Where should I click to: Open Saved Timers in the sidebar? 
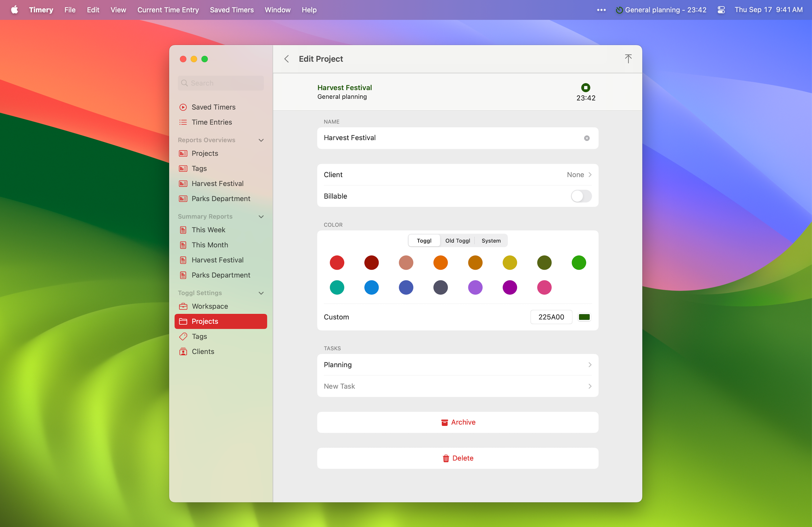coord(220,107)
